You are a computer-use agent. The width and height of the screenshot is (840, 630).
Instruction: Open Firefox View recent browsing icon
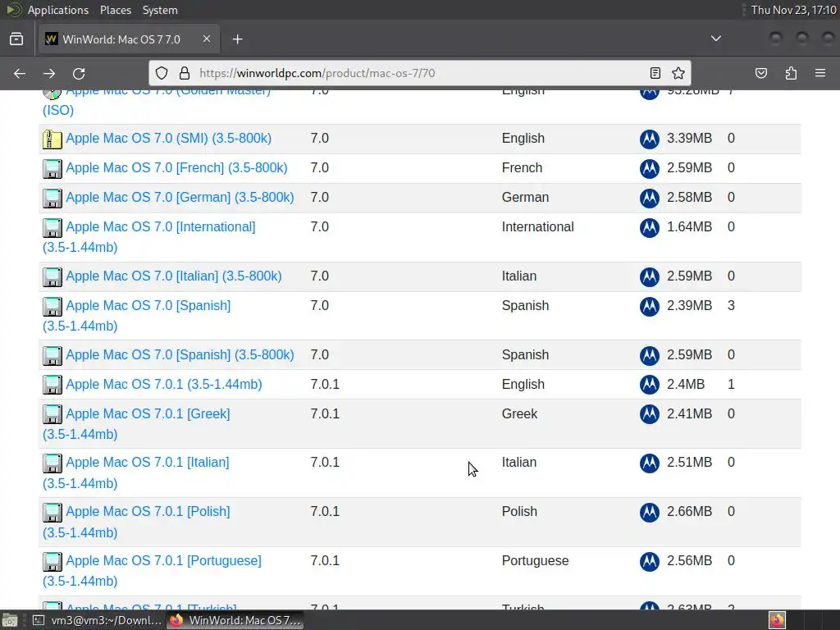tap(16, 39)
